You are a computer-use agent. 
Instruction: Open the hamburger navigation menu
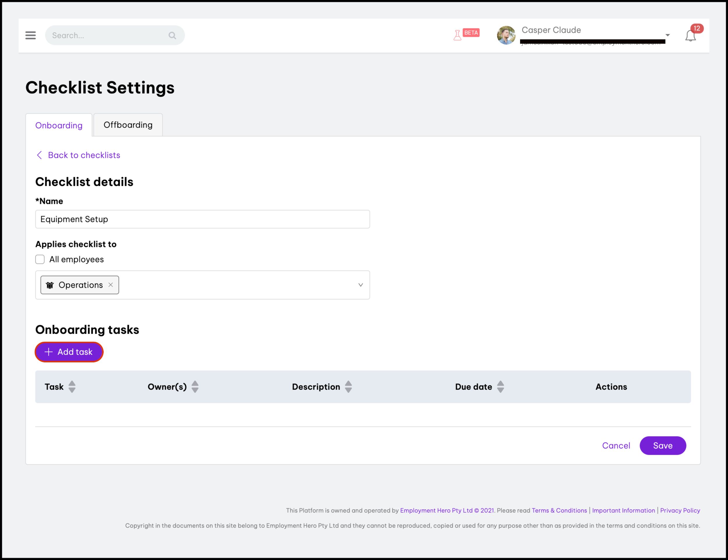30,35
